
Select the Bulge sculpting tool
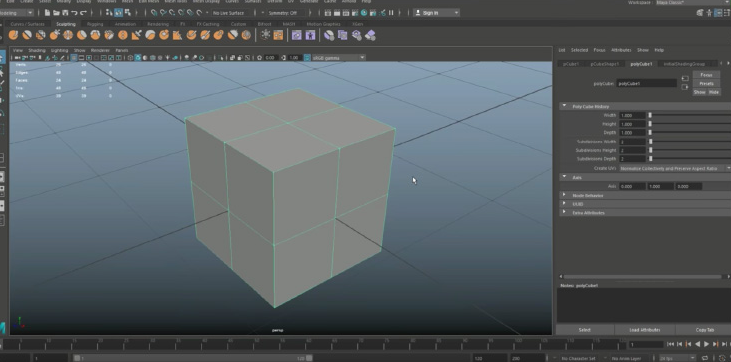(218, 35)
